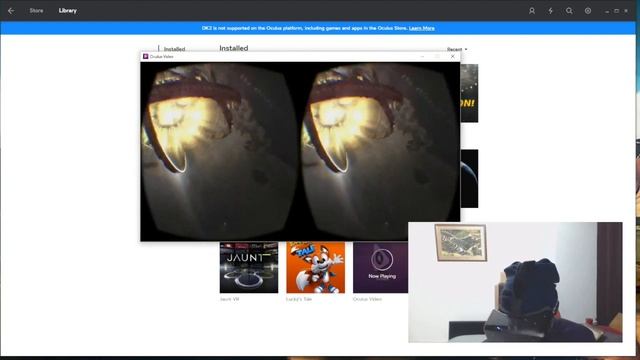Click the DK2 not supported banner message
This screenshot has height=360, width=640.
pos(304,28)
